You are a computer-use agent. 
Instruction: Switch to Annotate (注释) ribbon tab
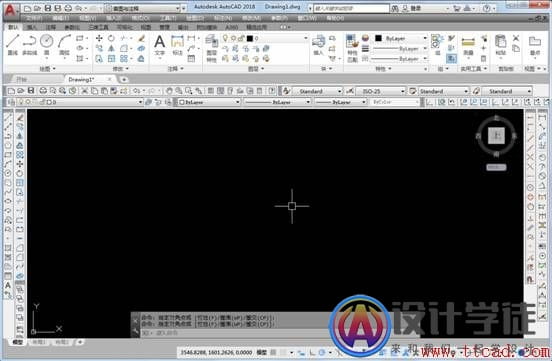(x=51, y=27)
